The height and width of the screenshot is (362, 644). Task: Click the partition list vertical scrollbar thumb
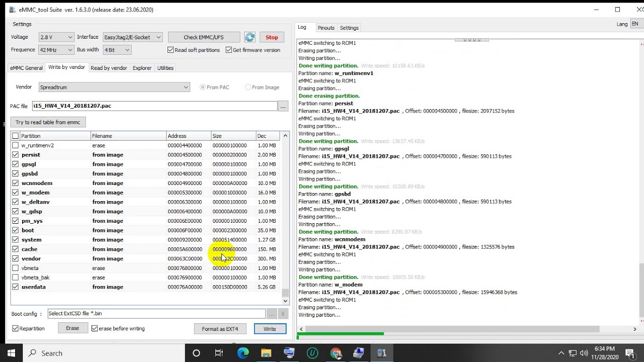[285, 292]
